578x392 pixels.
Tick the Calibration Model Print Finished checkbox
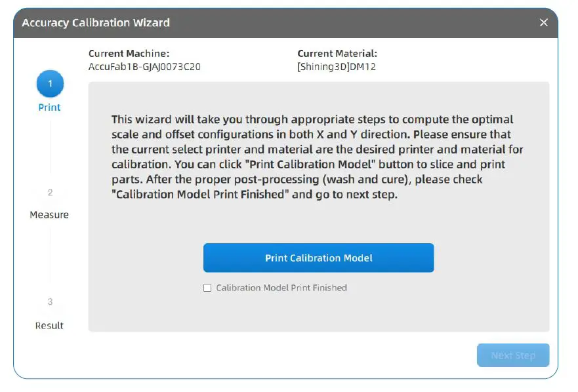tap(207, 288)
